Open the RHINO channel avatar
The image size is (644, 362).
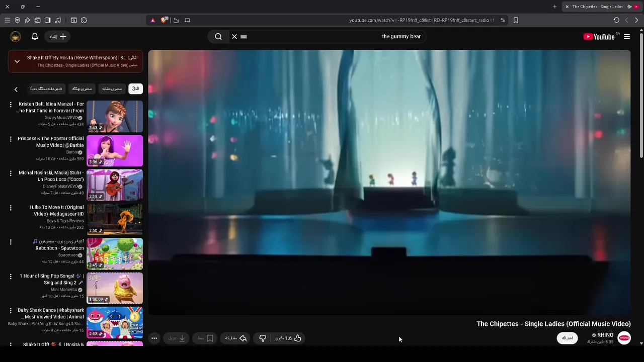tap(624, 338)
